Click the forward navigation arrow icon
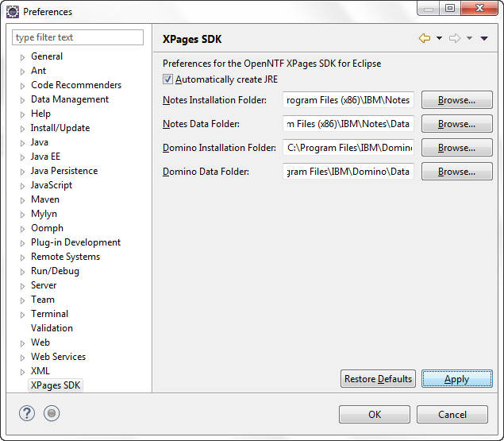The width and height of the screenshot is (504, 441). click(x=455, y=38)
